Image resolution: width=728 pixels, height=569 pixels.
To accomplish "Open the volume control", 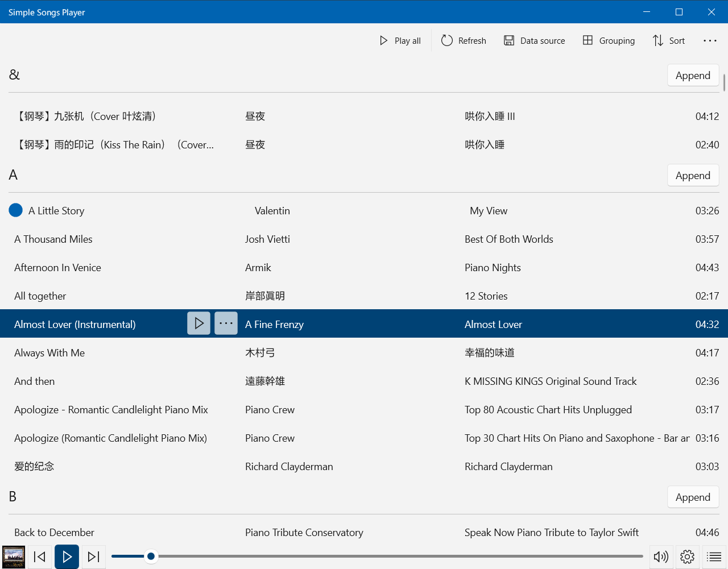I will pyautogui.click(x=661, y=556).
